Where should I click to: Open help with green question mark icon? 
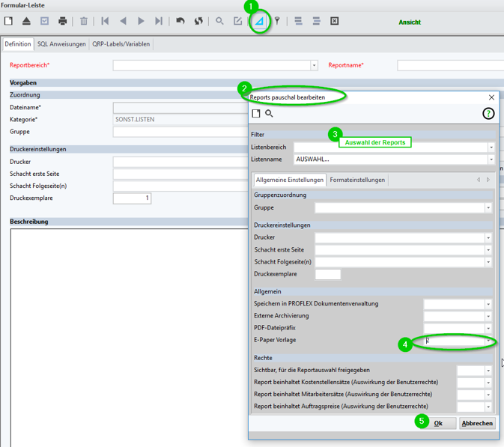(x=488, y=114)
